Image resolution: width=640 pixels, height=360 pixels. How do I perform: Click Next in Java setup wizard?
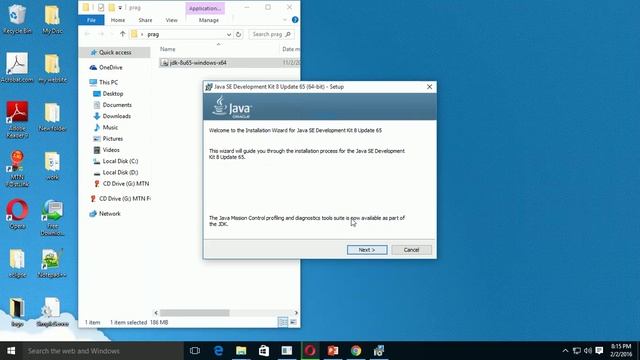[x=367, y=250]
